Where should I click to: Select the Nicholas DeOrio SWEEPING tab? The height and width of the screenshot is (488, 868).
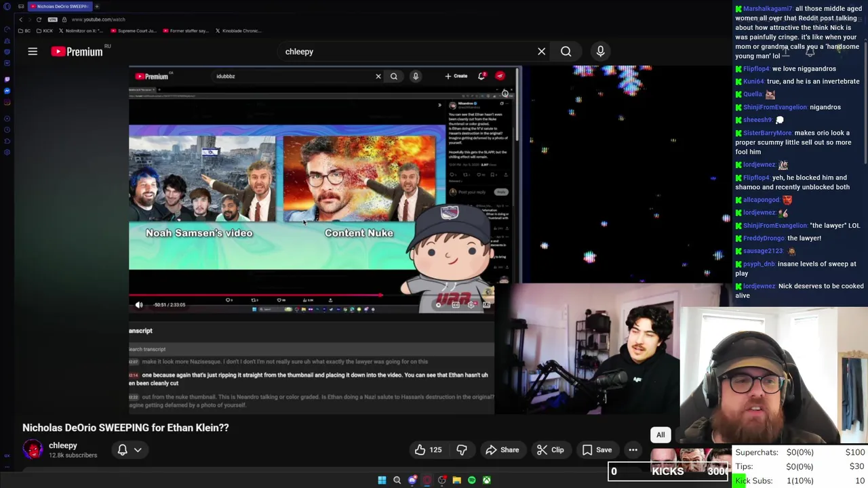(59, 6)
